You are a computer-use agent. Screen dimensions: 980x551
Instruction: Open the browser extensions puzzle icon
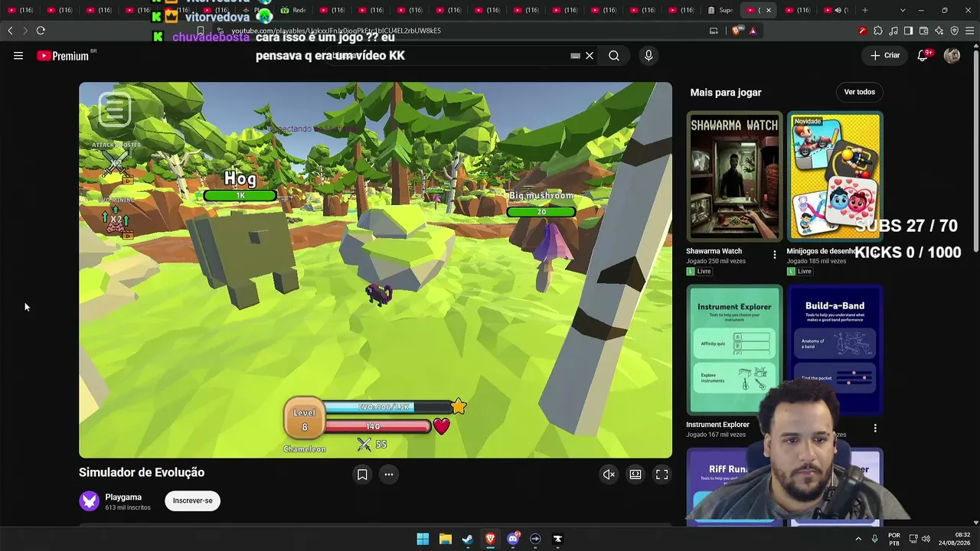(878, 31)
